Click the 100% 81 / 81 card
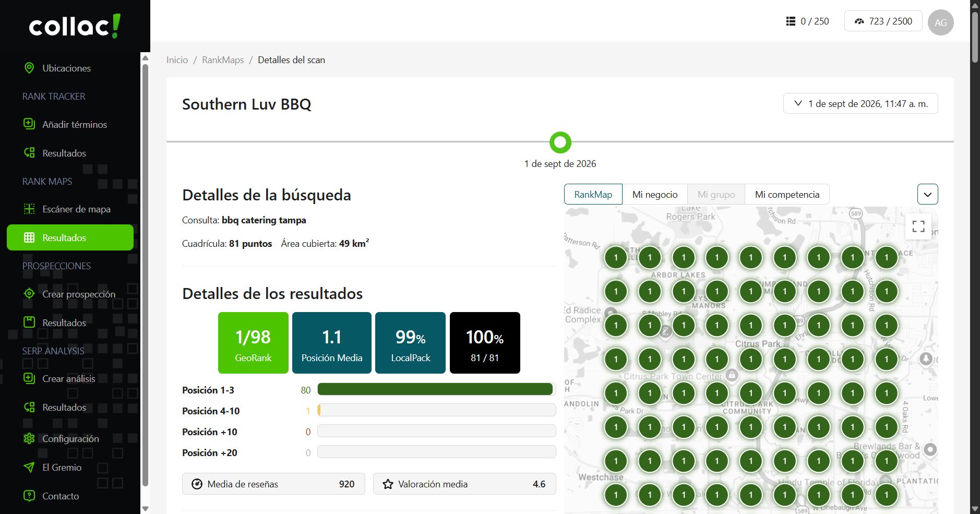 coord(485,343)
